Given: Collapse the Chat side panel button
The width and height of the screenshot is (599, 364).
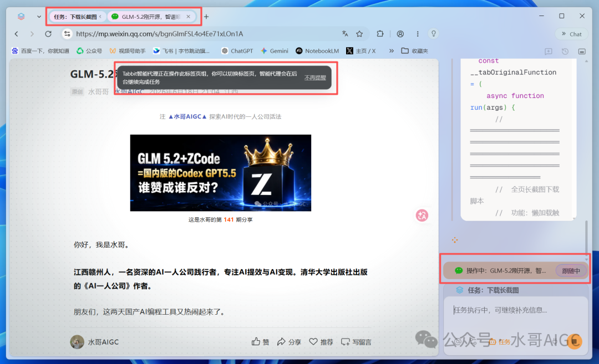Looking at the screenshot, I should pyautogui.click(x=571, y=34).
